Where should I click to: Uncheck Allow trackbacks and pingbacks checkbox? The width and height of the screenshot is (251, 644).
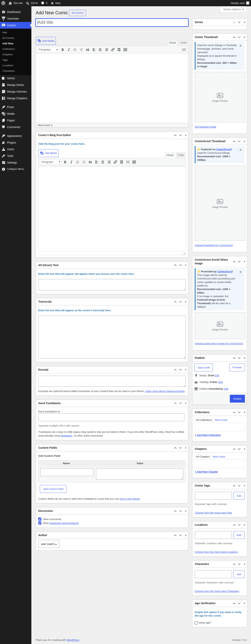pyautogui.click(x=40, y=523)
